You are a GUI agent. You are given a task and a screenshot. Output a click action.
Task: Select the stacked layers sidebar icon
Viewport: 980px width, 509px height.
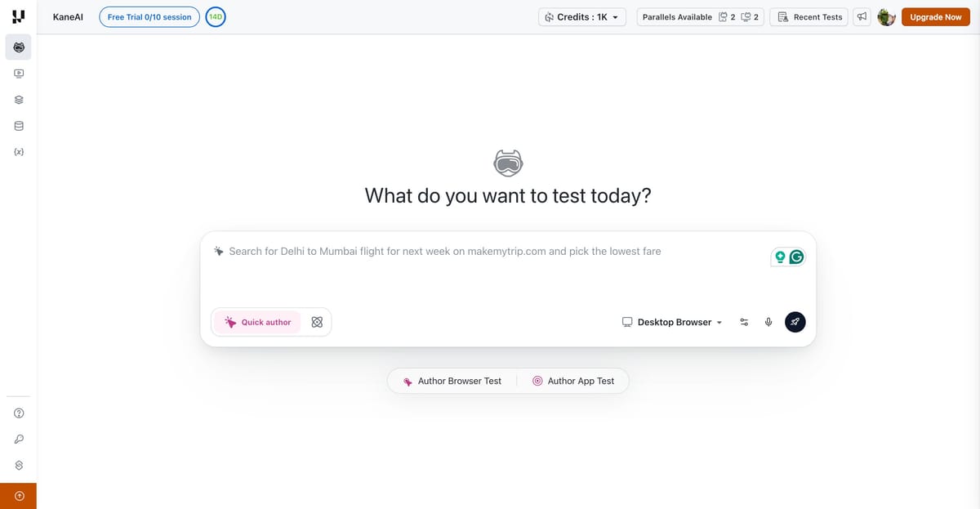pos(18,99)
